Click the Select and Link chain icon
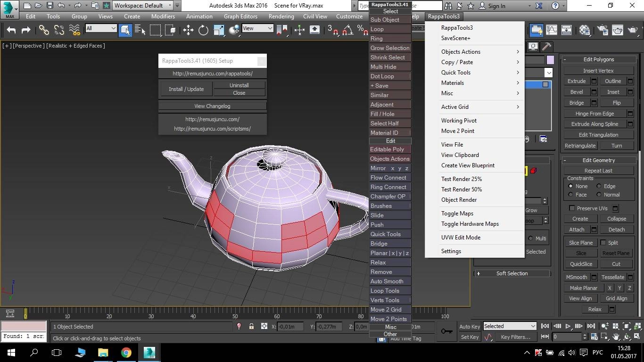Viewport: 644px width, 362px height. point(44,30)
